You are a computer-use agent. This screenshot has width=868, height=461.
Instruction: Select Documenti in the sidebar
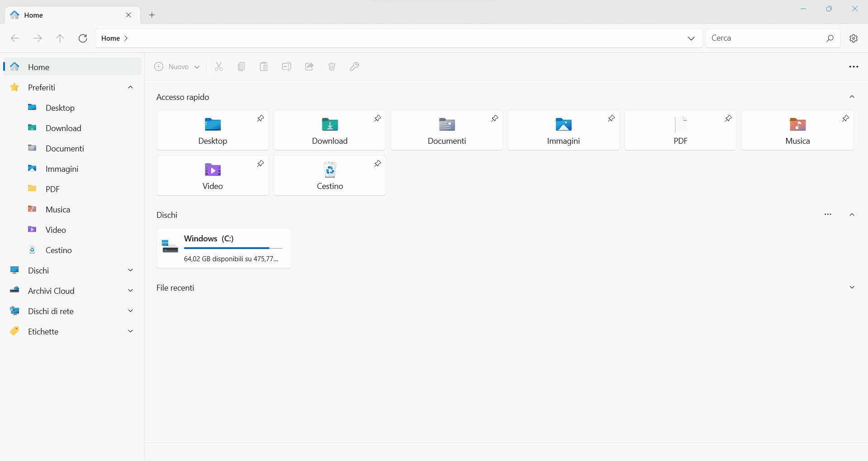point(65,149)
